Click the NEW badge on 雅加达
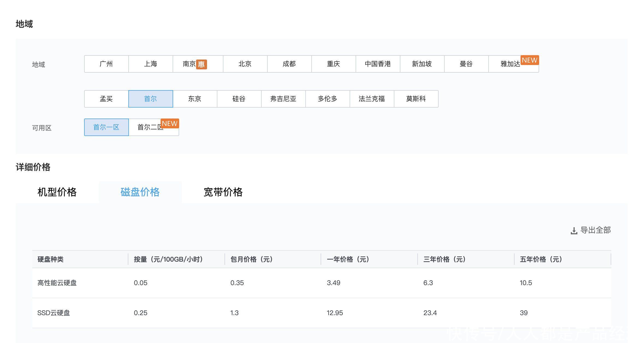644x343 pixels. point(530,60)
